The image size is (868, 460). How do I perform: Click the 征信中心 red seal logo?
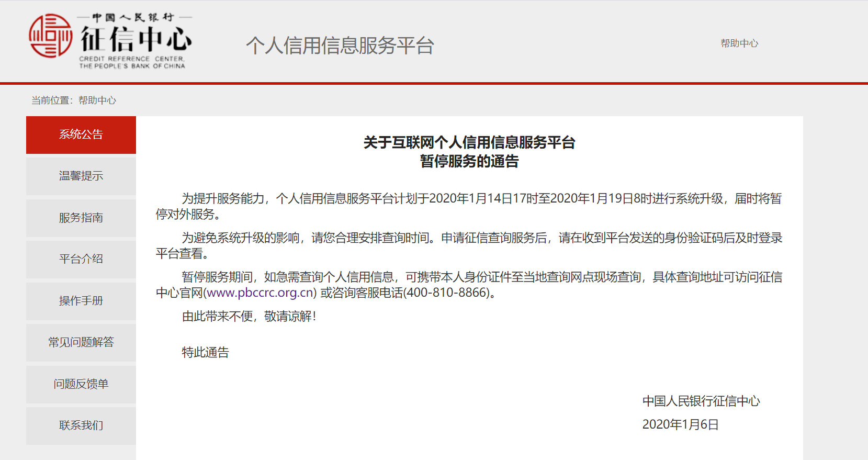pyautogui.click(x=50, y=36)
